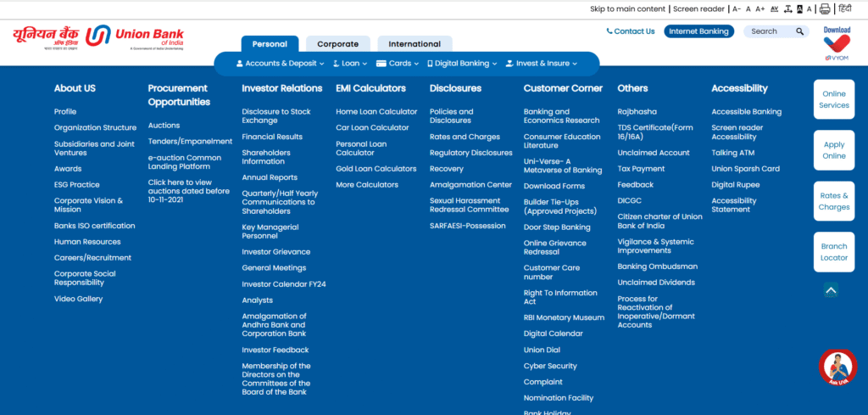The height and width of the screenshot is (415, 868).
Task: Open ESG Practice link
Action: pyautogui.click(x=77, y=185)
